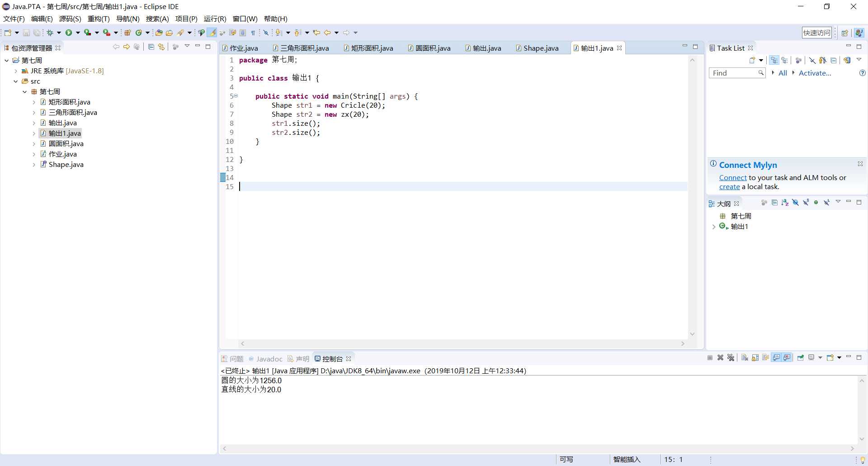Run the program with green Run button
The height and width of the screenshot is (466, 868).
tap(69, 33)
